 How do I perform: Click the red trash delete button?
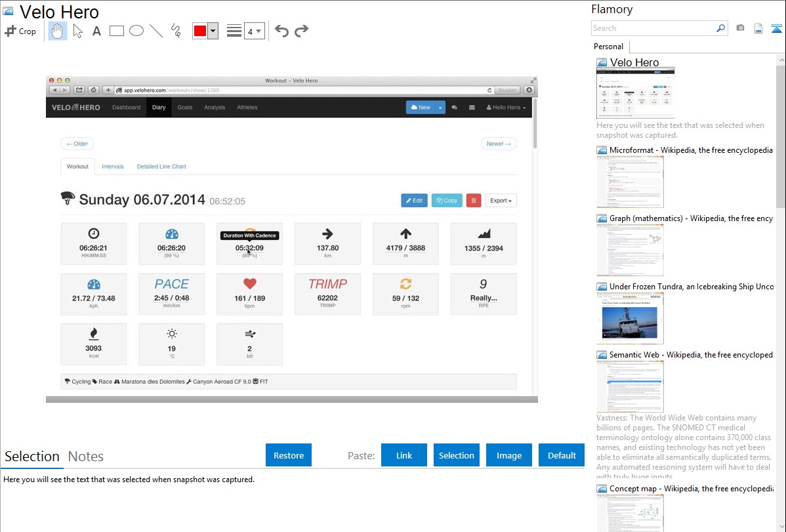(474, 201)
